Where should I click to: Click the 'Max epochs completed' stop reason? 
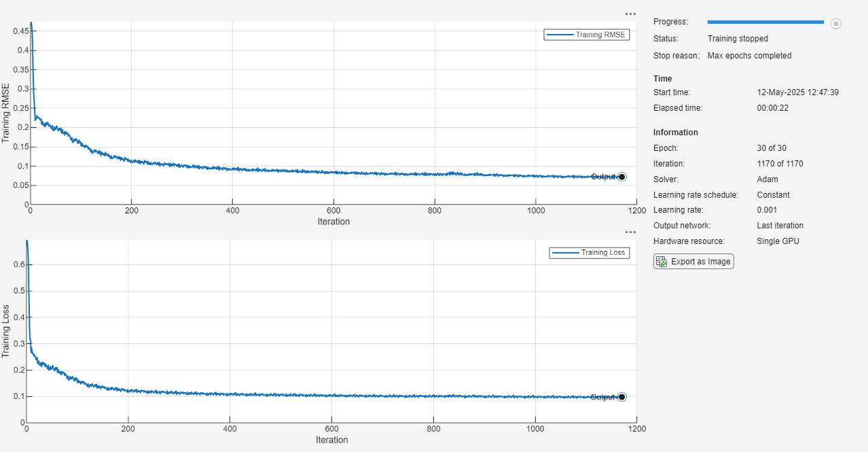pyautogui.click(x=749, y=56)
